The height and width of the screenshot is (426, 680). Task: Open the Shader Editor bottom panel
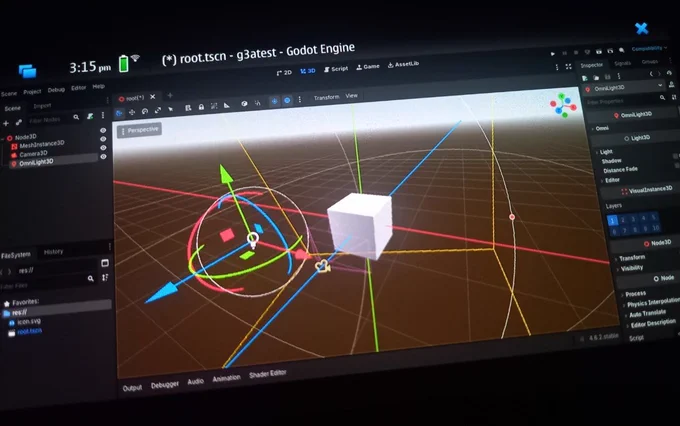(268, 374)
